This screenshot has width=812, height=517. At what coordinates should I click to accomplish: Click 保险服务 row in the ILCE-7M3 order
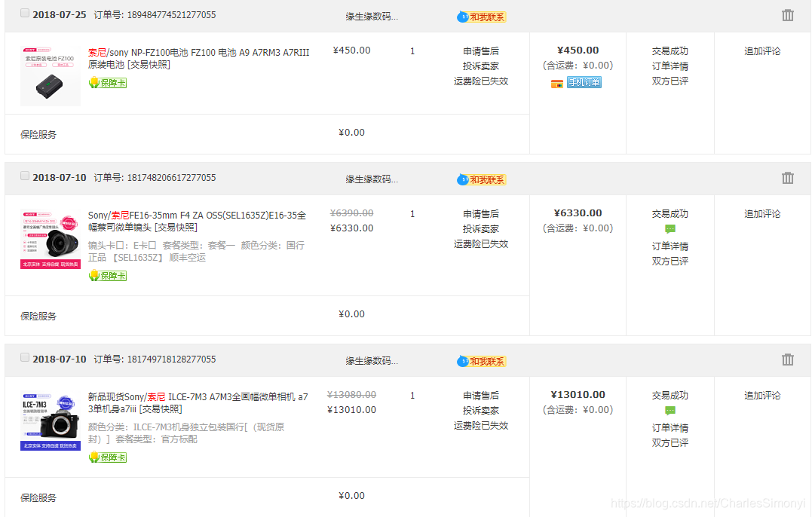pyautogui.click(x=267, y=497)
